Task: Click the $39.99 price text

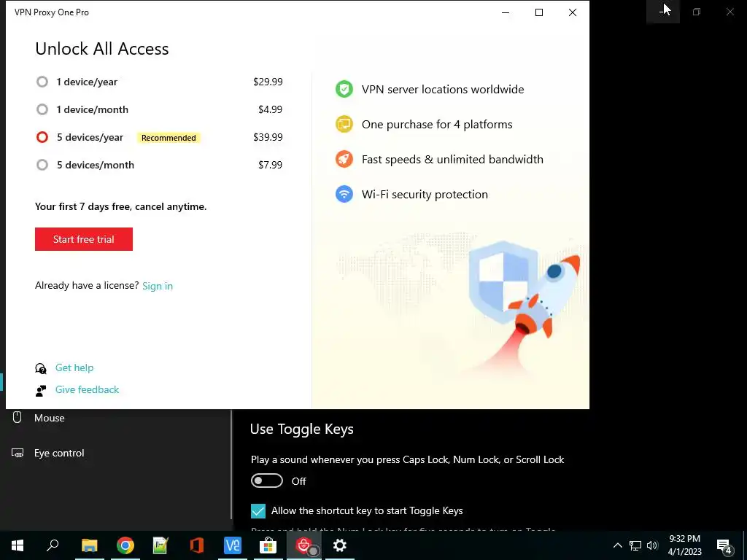Action: (268, 137)
